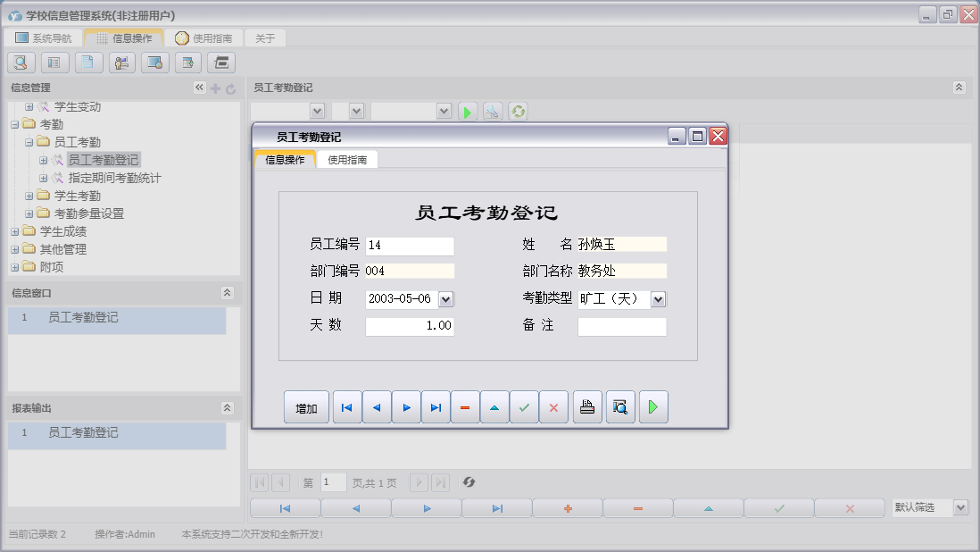Screen dimensions: 980x552
Task: Click the search magnifier icon in main toolbar
Action: 21,63
